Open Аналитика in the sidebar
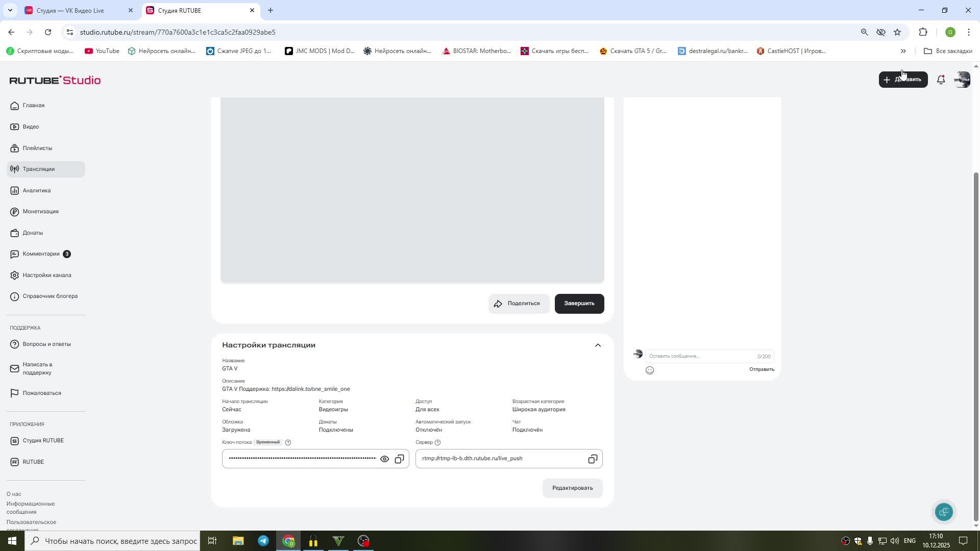Screen dimensions: 980x551 click(x=36, y=190)
